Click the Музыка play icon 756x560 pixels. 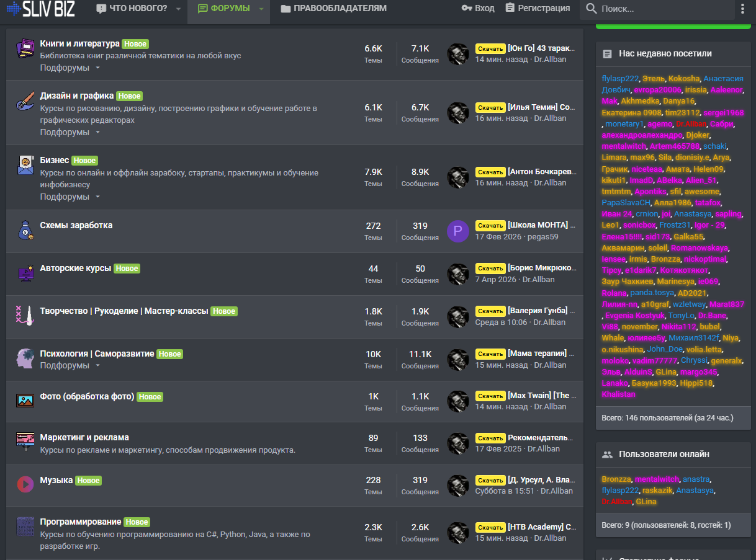pyautogui.click(x=25, y=484)
